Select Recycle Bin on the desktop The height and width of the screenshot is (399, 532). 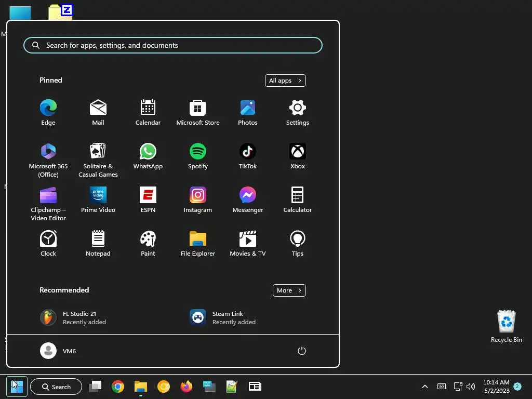point(506,326)
